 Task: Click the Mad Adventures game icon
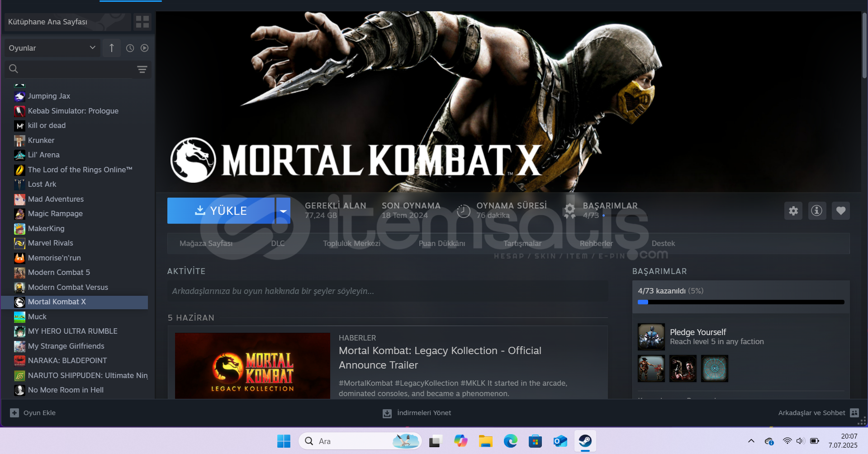click(19, 199)
